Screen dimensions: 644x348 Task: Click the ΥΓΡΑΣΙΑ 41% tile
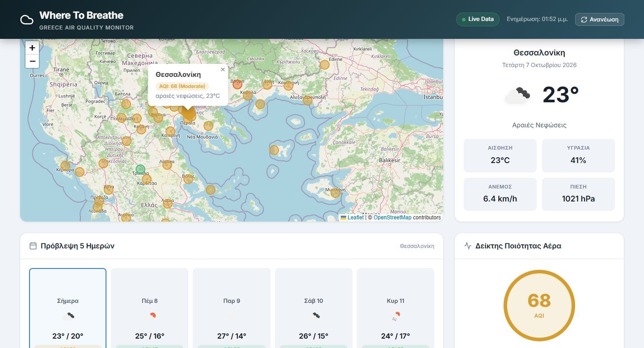pos(578,155)
